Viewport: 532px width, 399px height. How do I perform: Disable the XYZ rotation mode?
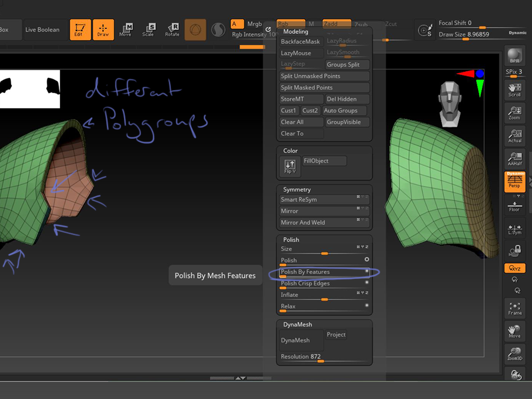tap(515, 268)
